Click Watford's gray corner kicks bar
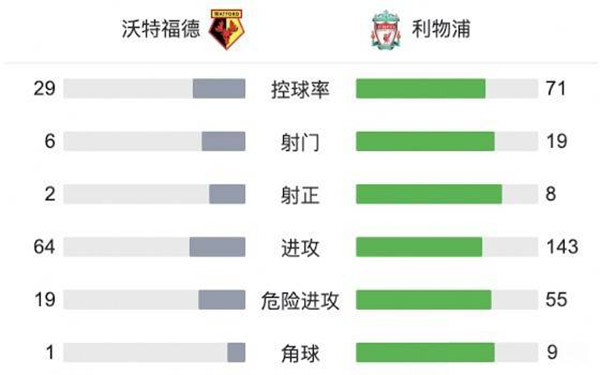 (x=236, y=352)
